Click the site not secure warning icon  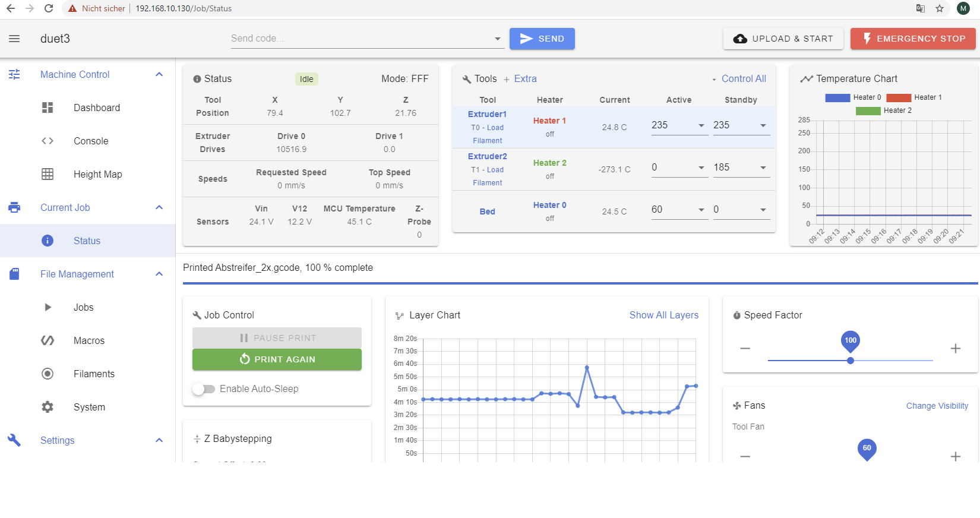pos(72,8)
